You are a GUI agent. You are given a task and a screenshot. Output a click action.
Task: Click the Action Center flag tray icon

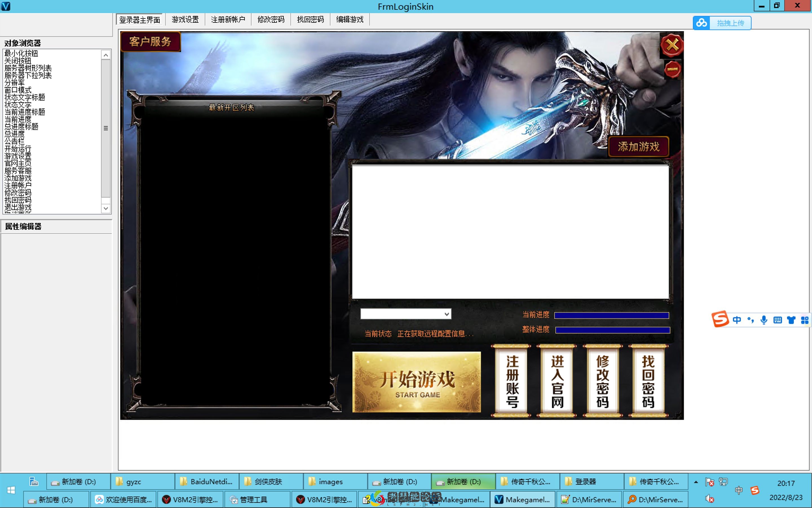[x=709, y=482]
